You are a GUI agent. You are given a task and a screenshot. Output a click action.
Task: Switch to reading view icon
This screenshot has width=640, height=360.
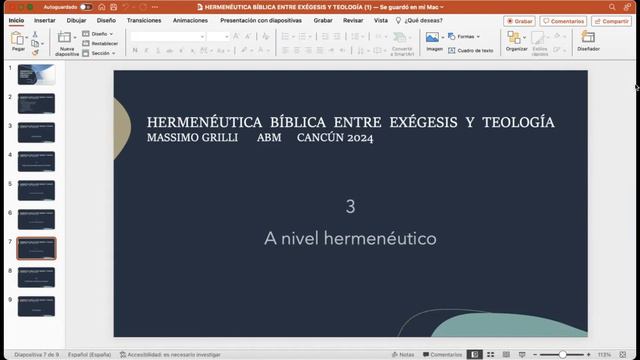click(506, 355)
